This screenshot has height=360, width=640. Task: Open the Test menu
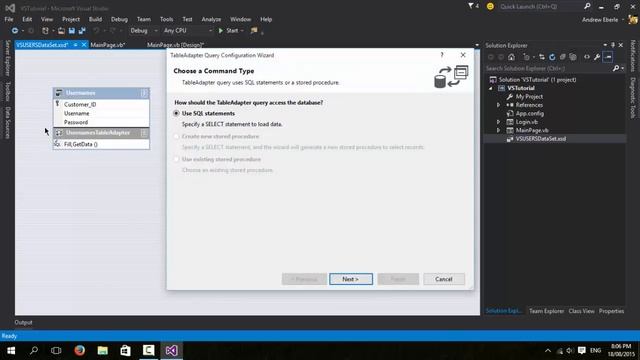coord(187,19)
